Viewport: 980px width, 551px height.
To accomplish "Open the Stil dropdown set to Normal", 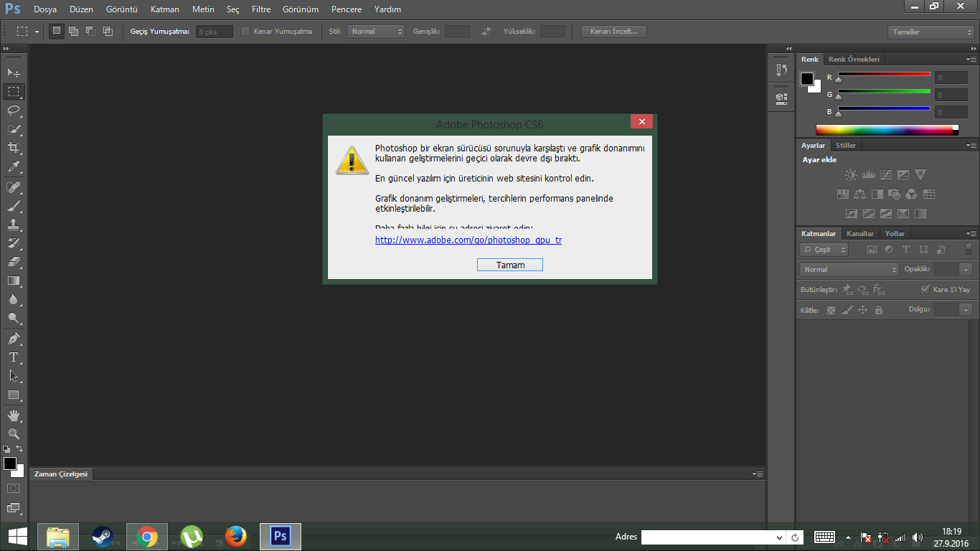I will [x=376, y=32].
